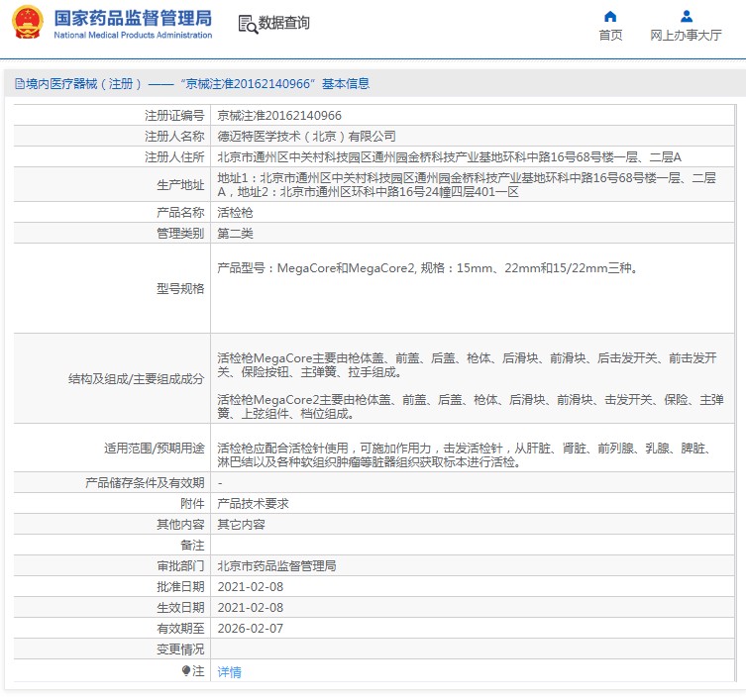746x700 pixels.
Task: Click the 管理类别 value 第二类
Action: (x=235, y=234)
